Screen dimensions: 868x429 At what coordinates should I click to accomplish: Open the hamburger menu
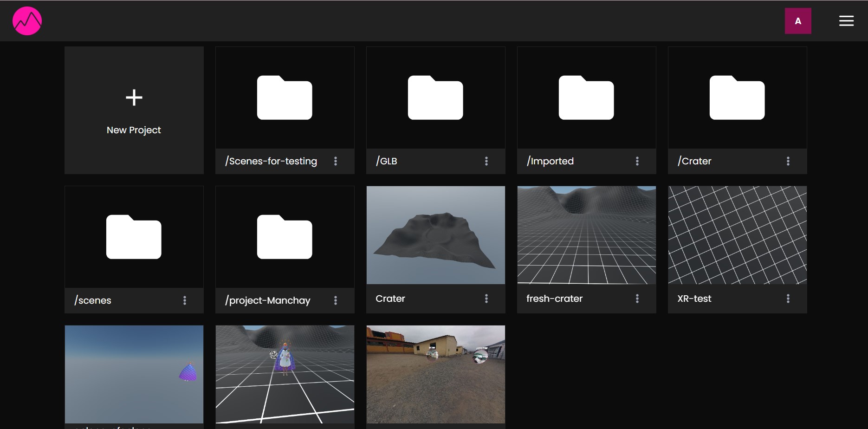[846, 21]
